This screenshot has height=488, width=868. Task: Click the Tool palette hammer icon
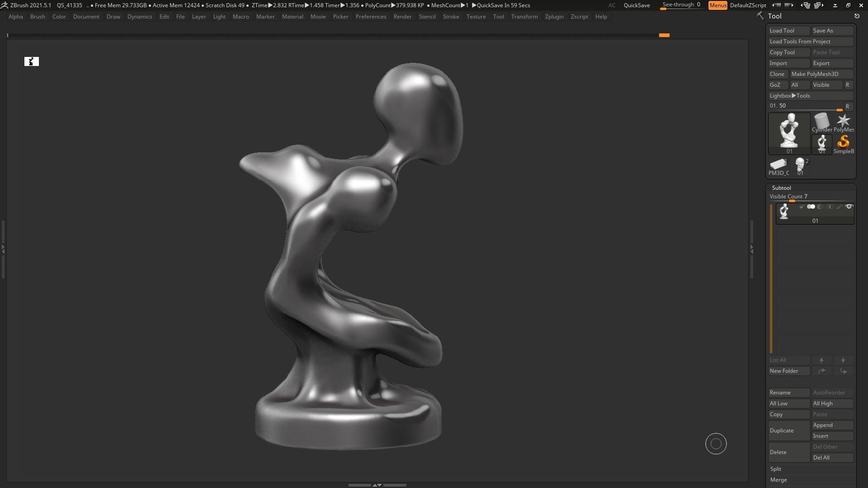[x=760, y=16]
